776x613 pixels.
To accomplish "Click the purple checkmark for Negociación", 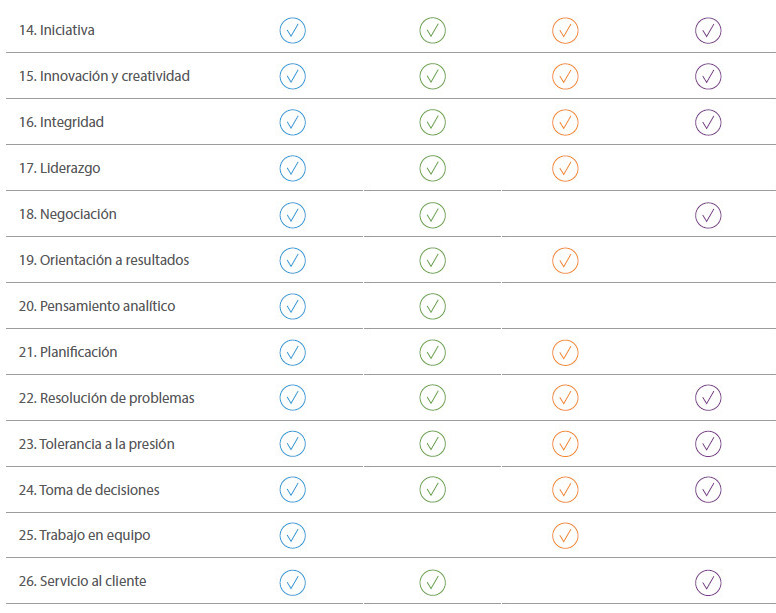I will (x=708, y=215).
